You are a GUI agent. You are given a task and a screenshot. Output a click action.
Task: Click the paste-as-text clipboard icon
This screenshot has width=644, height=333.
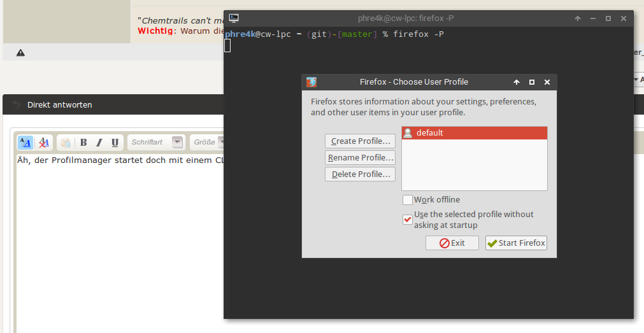(x=66, y=143)
